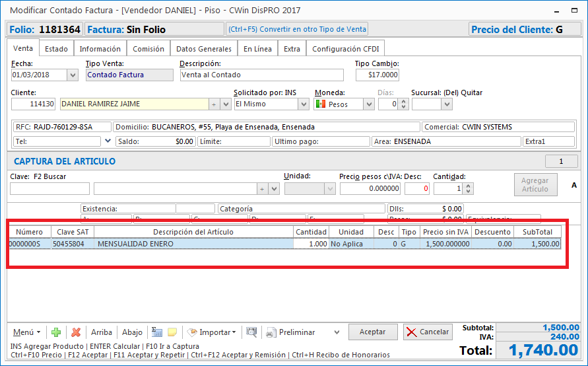Click the yellow note icon
Image resolution: width=588 pixels, height=366 pixels.
[172, 332]
